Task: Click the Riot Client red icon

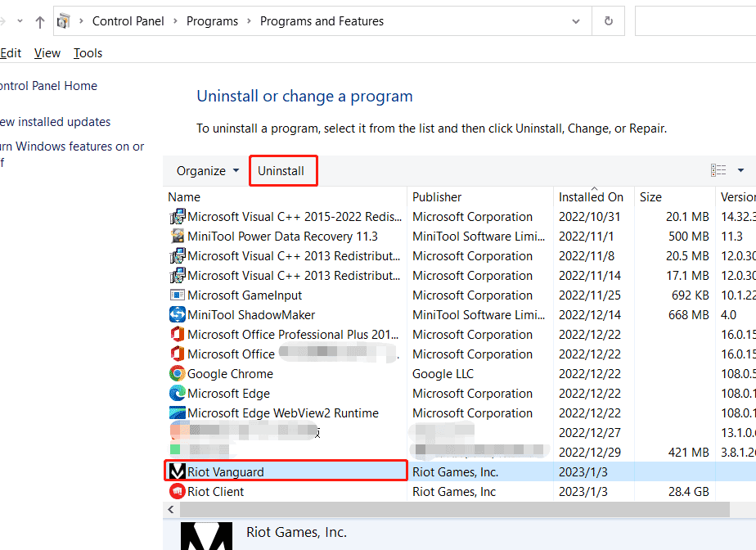Action: click(177, 491)
